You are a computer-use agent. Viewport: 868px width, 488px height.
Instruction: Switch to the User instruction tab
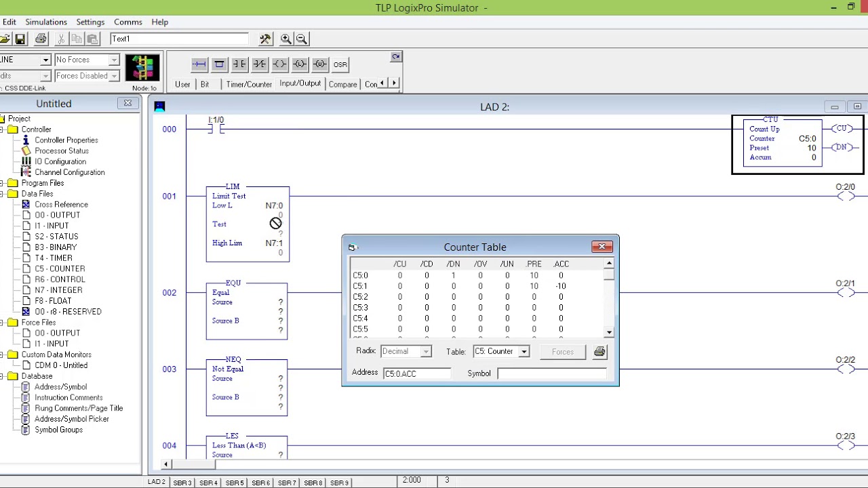point(182,84)
